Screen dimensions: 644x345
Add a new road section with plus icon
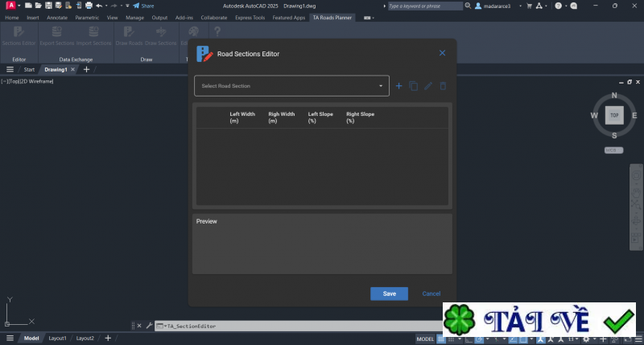(x=398, y=86)
